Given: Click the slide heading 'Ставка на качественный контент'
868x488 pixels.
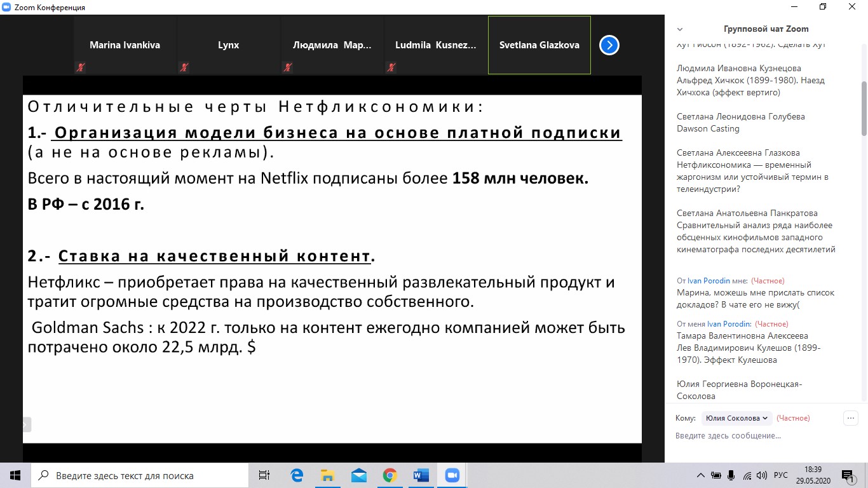Looking at the screenshot, I should coord(214,256).
